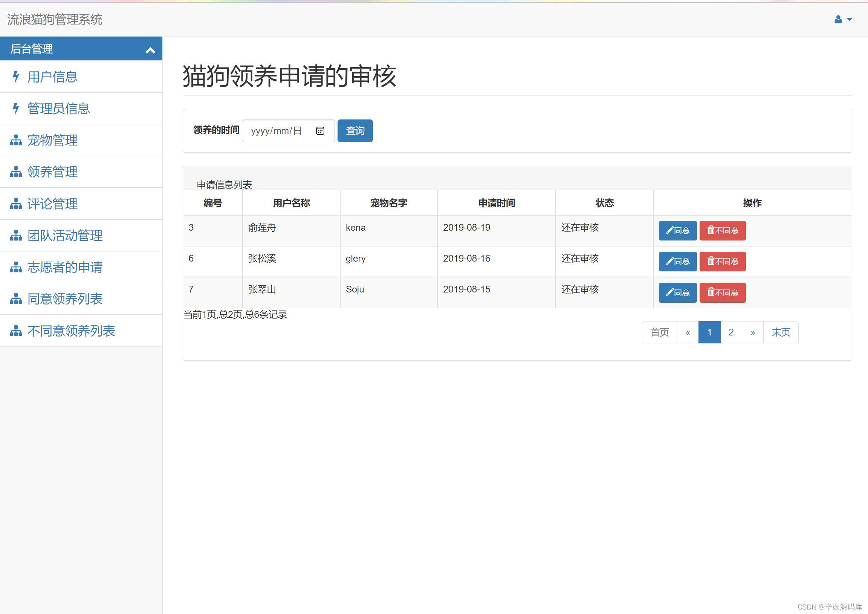The image size is (868, 614).
Task: Click the lightning icon beside 管理员信息
Action: coord(16,109)
